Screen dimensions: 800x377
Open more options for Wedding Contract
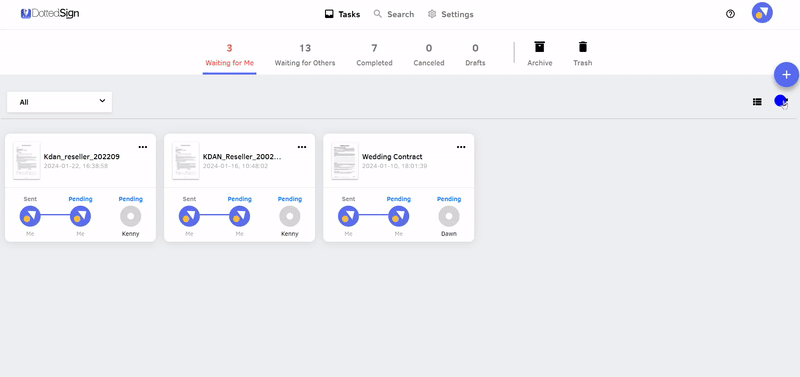click(461, 147)
